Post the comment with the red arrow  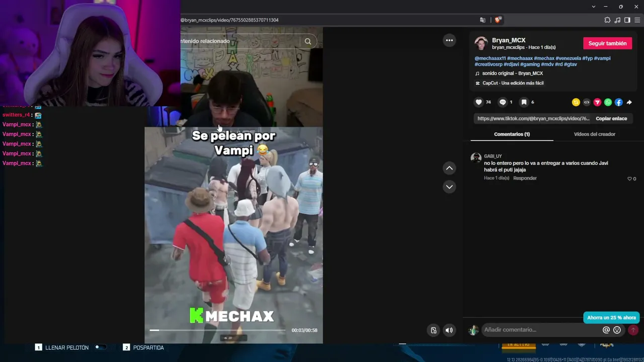(x=633, y=330)
